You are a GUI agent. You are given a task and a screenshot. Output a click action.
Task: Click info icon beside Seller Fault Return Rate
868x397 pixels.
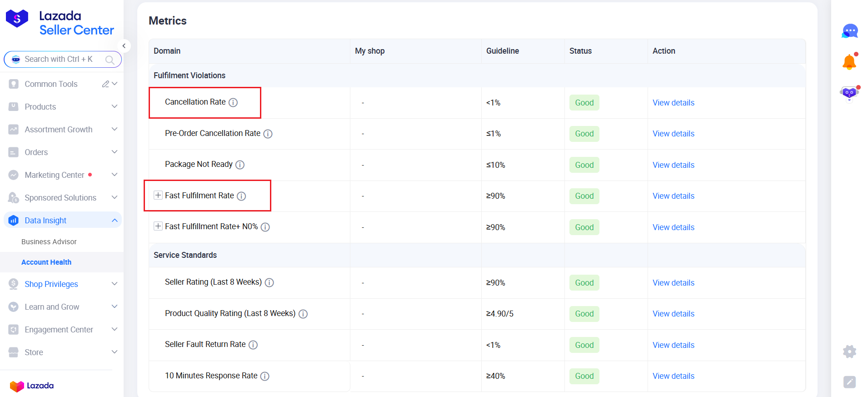click(x=253, y=345)
